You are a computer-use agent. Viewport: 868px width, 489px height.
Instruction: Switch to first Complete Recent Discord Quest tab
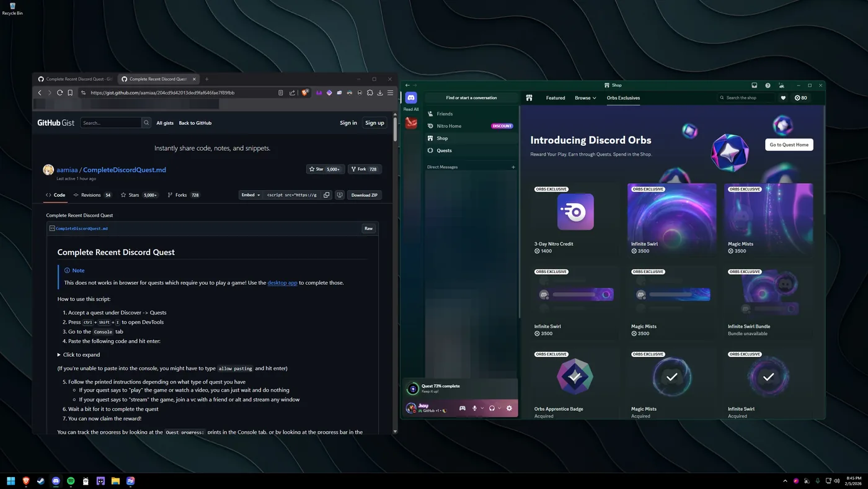74,79
